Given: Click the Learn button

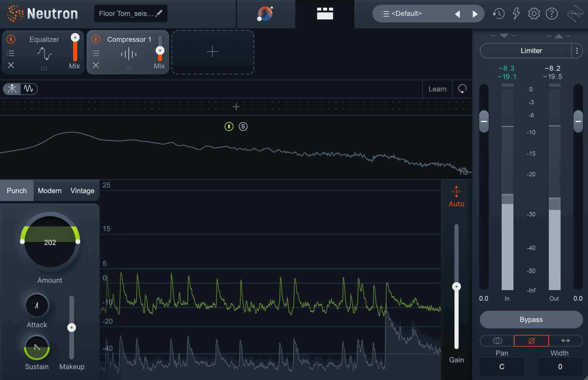Looking at the screenshot, I should coord(437,89).
